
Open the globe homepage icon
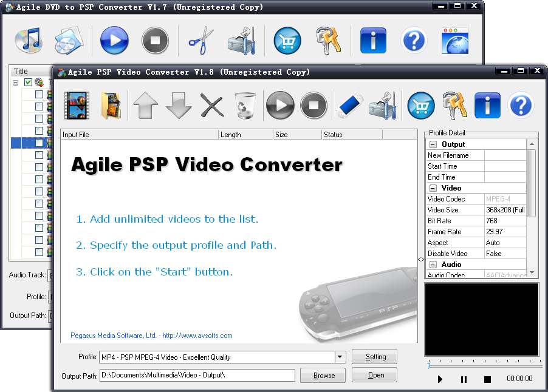coord(454,41)
